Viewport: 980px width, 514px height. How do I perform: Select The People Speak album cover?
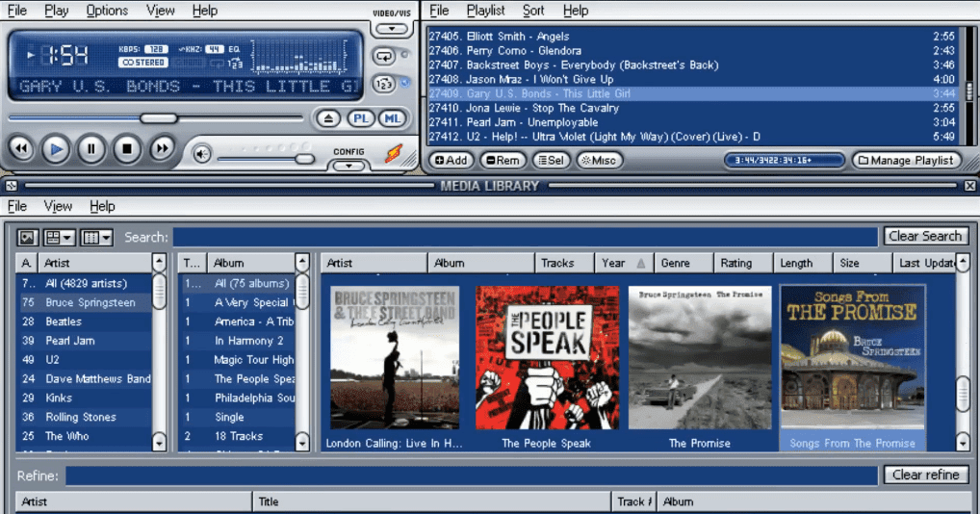click(x=546, y=358)
